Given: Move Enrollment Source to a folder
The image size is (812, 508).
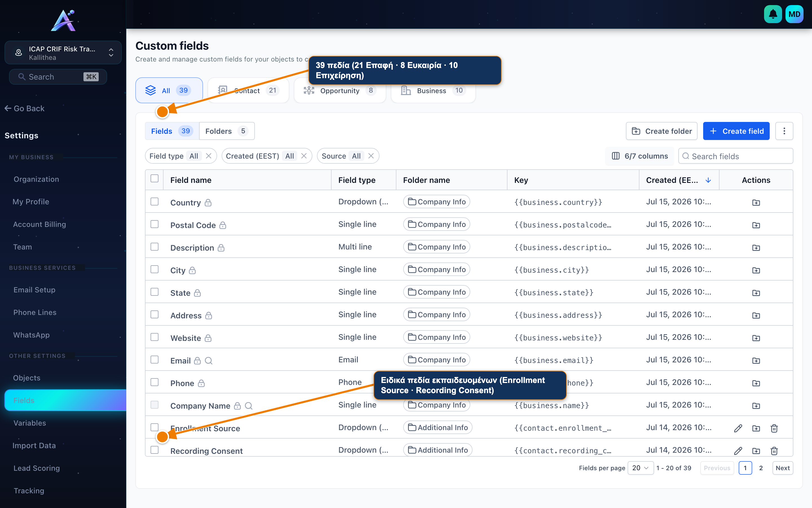Looking at the screenshot, I should pos(756,428).
